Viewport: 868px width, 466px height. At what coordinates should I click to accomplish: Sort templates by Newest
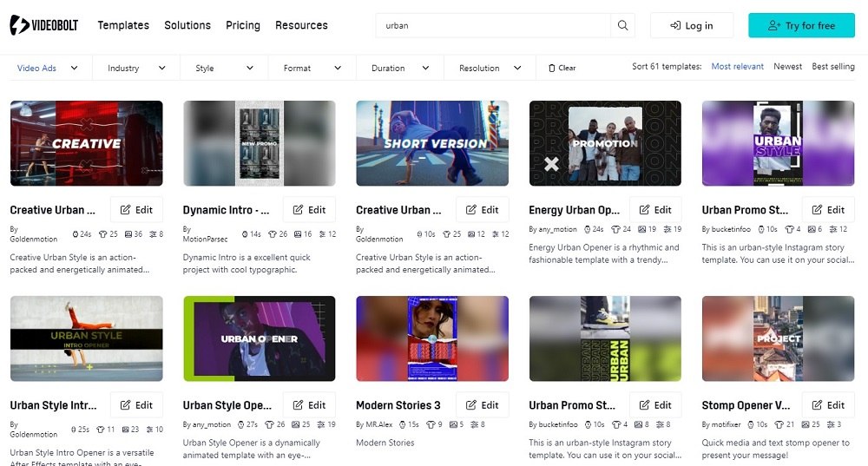(788, 67)
